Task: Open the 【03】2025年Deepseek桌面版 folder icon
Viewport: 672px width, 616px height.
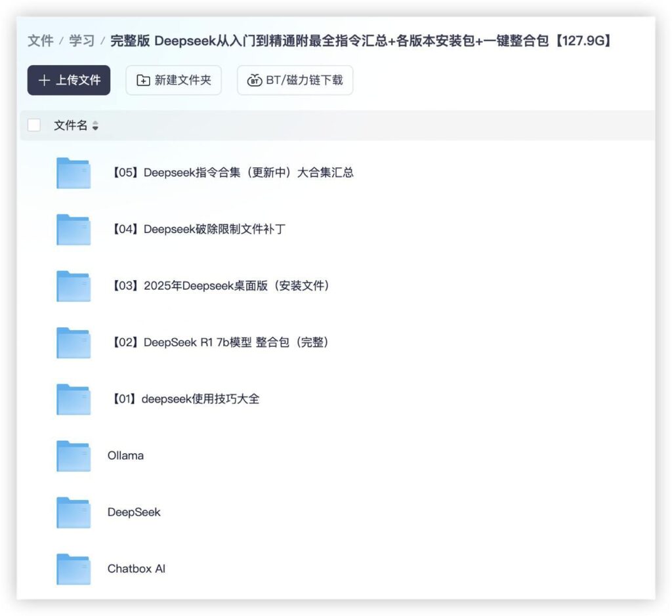Action: coord(73,285)
